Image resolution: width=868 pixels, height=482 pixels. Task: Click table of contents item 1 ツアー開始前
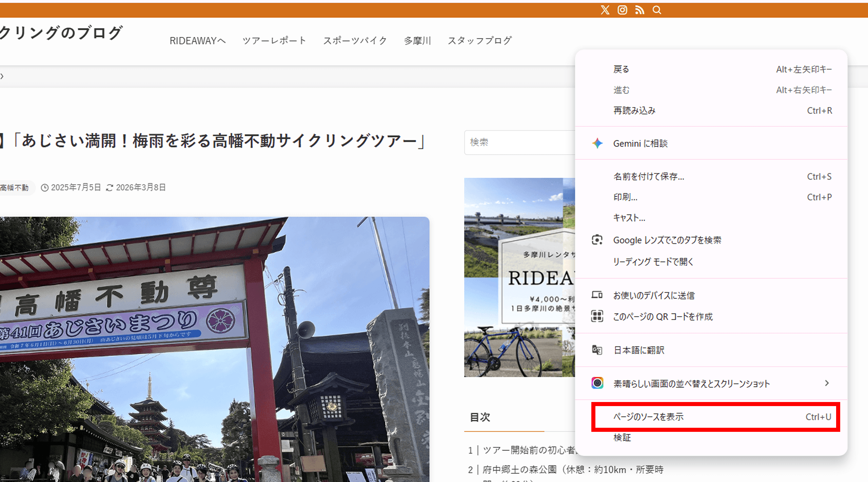click(x=521, y=450)
